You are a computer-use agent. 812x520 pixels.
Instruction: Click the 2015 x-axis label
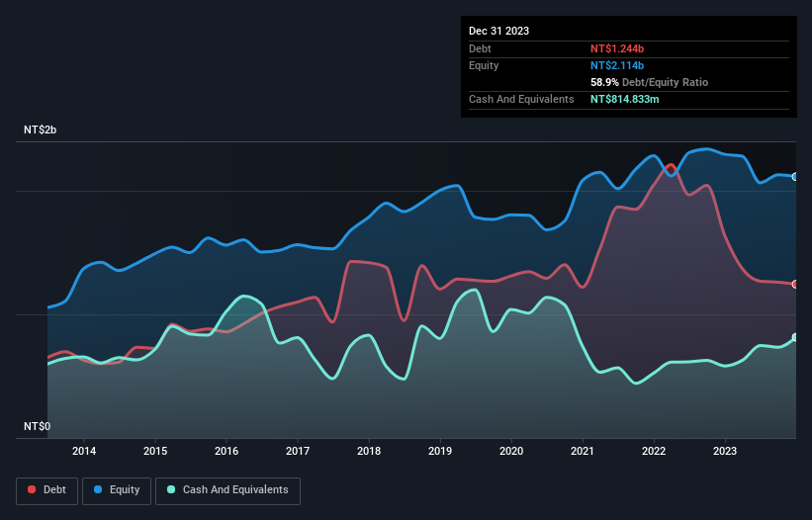point(155,451)
